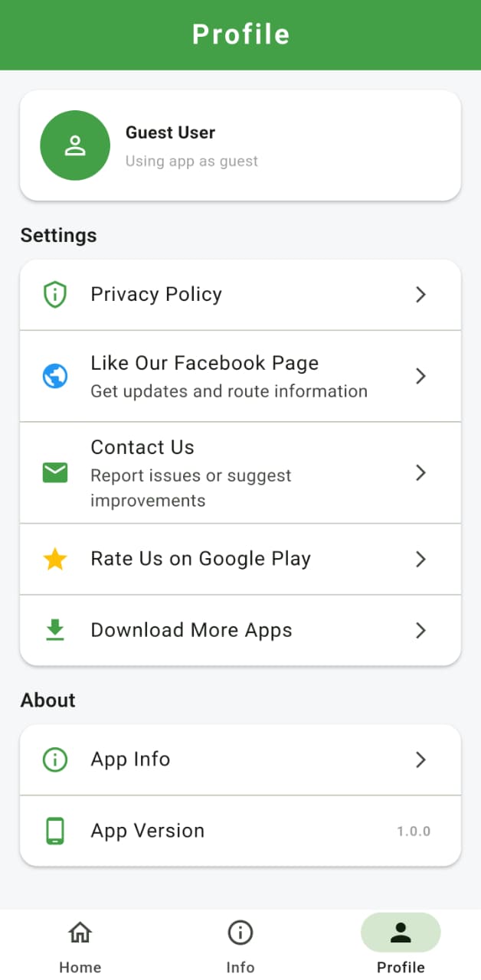Expand the App Info chevron
This screenshot has height=980, width=481.
(x=420, y=759)
